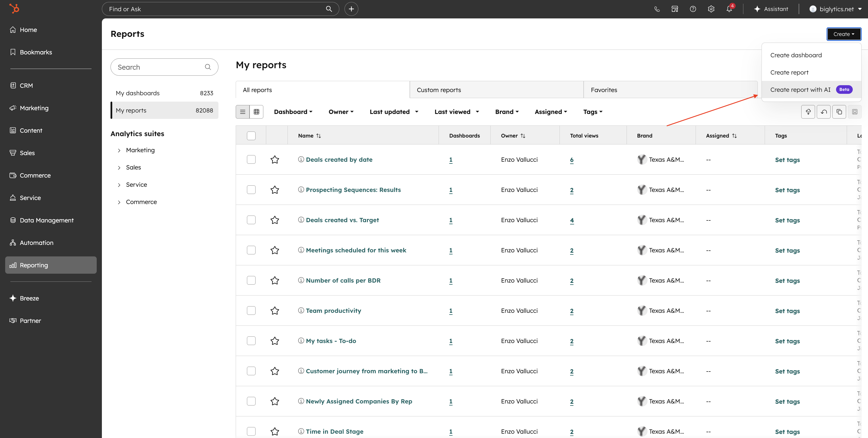Screen dimensions: 868x438
Task: Favorite the Deals created by date report
Action: [x=275, y=160]
